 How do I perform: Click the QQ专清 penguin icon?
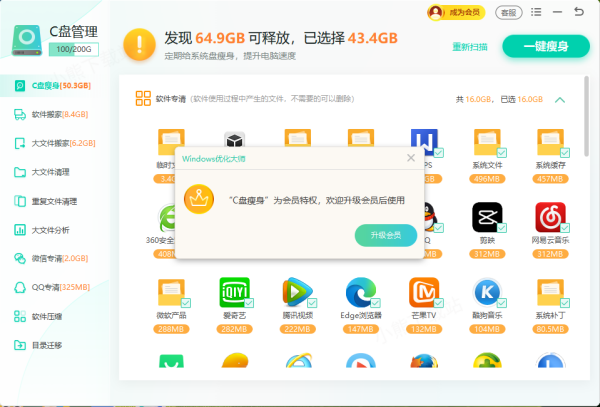tap(20, 287)
